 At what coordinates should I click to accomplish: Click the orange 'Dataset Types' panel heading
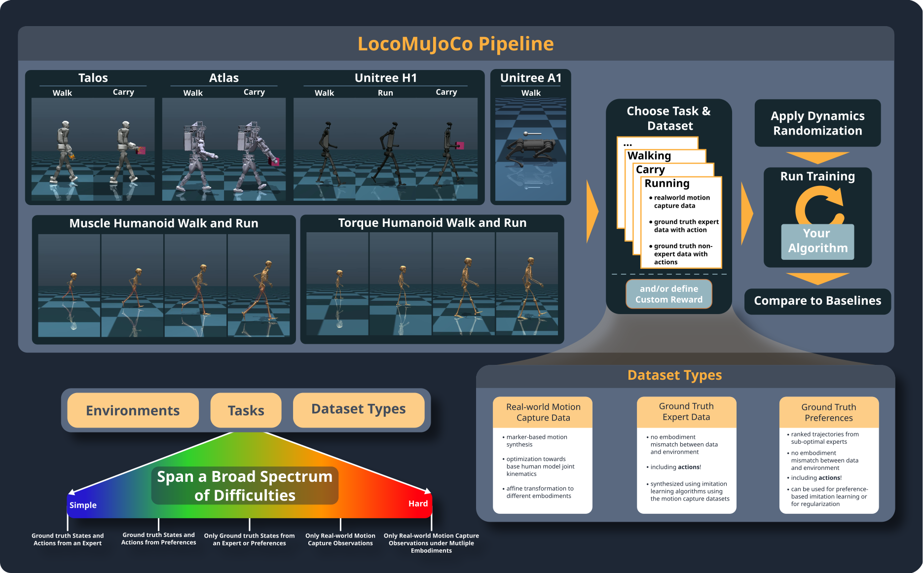coord(674,375)
